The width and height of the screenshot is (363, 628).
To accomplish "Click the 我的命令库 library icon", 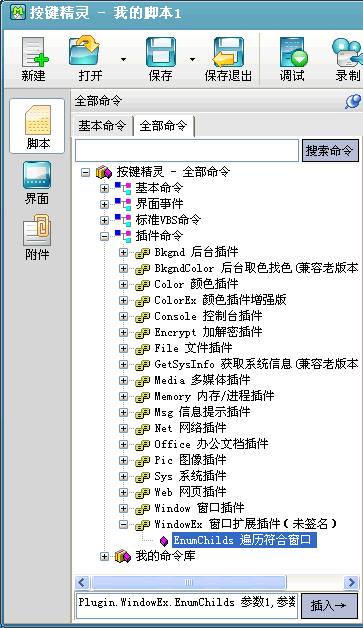I will tap(123, 556).
